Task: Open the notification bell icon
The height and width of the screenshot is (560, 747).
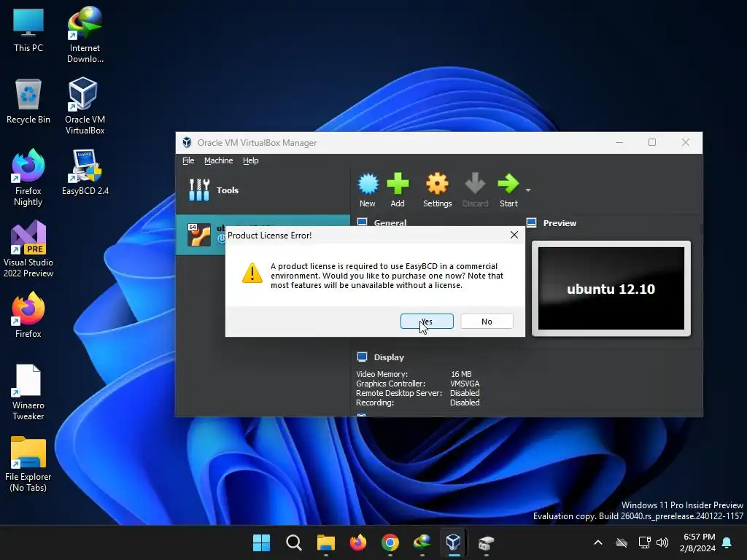Action: (x=727, y=542)
